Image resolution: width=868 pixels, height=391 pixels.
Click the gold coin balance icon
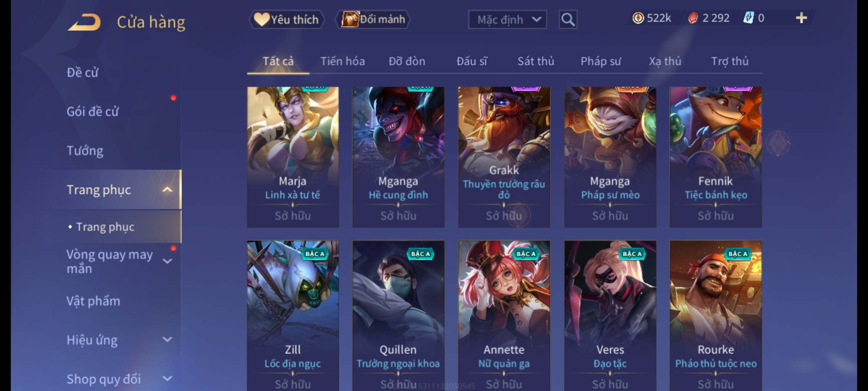click(x=638, y=18)
